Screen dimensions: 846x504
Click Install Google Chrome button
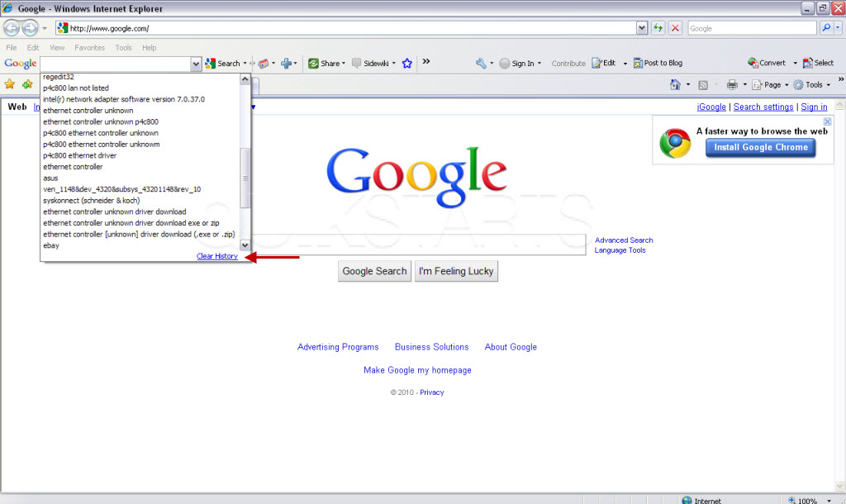coord(761,147)
